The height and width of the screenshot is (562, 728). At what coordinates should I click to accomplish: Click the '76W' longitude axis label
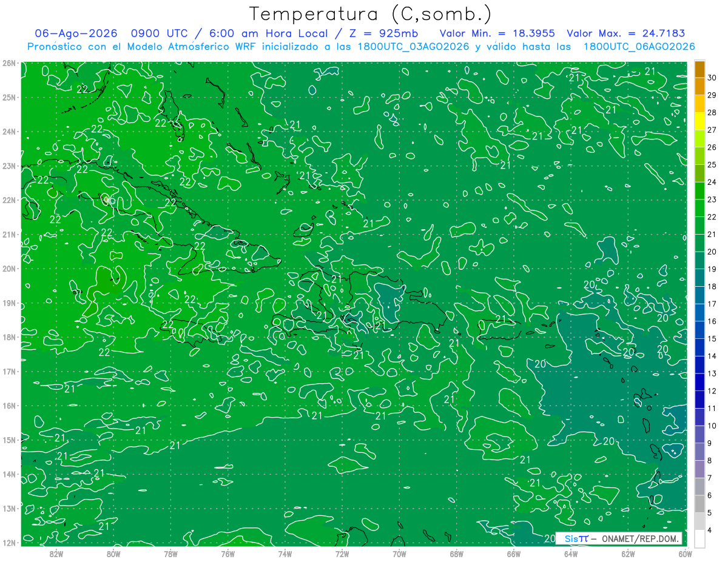(227, 554)
